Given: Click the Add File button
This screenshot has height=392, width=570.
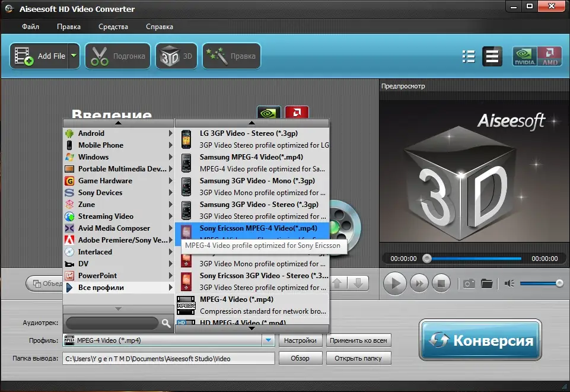Looking at the screenshot, I should click(39, 56).
